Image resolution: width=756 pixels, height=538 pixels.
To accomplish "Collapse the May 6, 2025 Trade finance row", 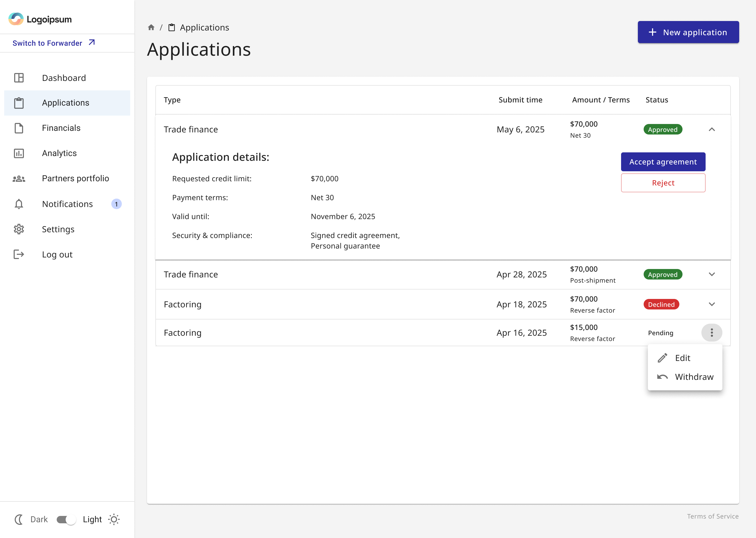I will 712,130.
